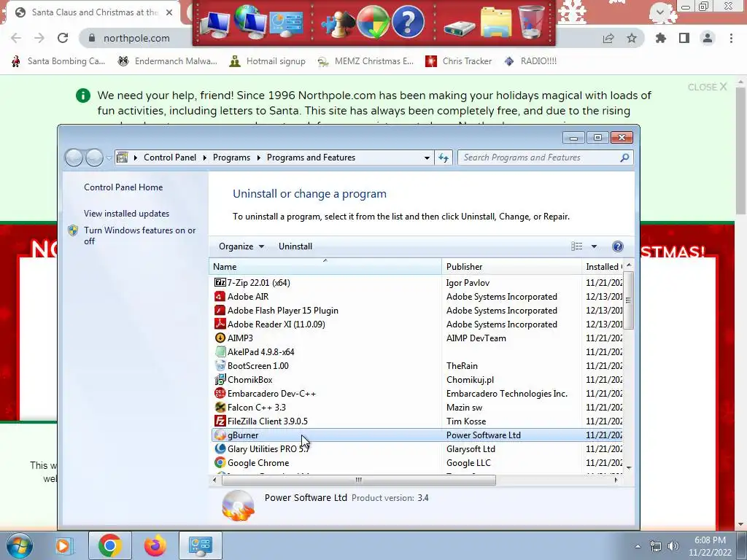Open address bar history dropdown arrow
This screenshot has width=747, height=560.
pos(427,157)
